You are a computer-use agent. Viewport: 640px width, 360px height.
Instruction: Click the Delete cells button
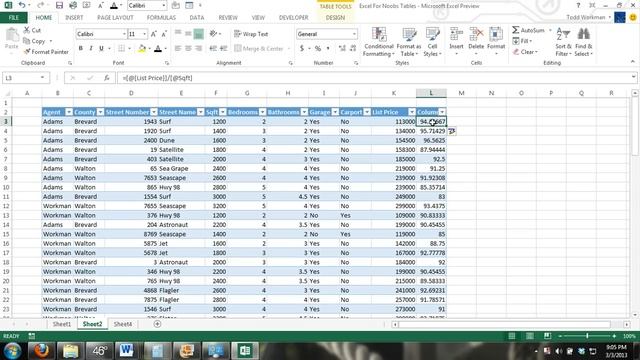point(476,42)
